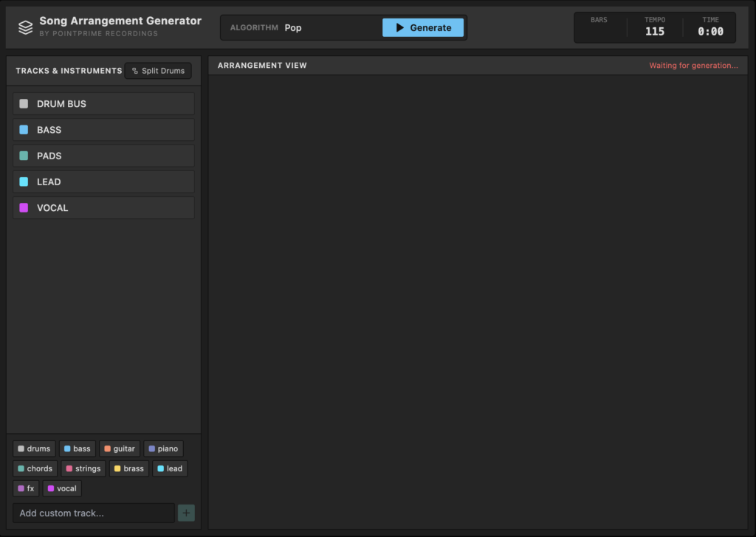The width and height of the screenshot is (756, 537).
Task: Add the brass instrument preset
Action: (128, 468)
